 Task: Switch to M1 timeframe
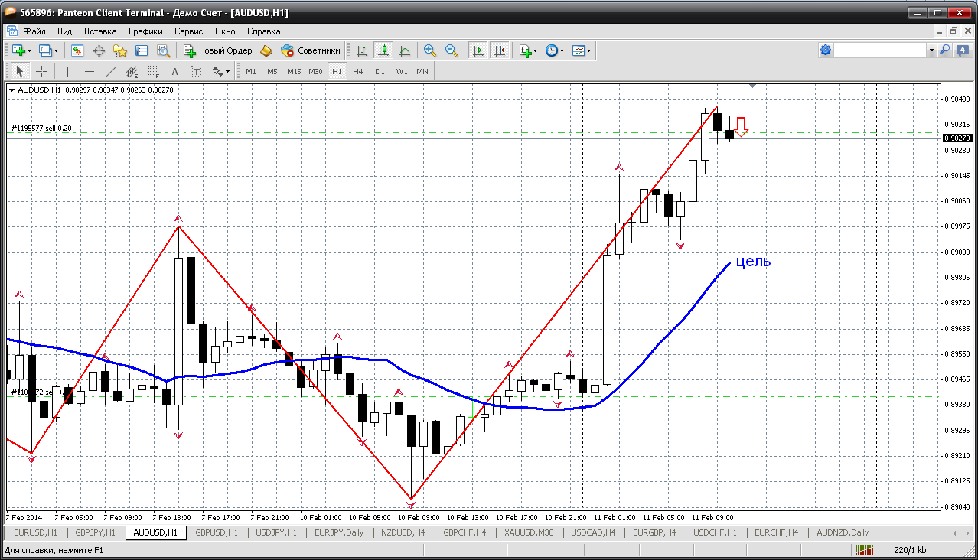(251, 71)
